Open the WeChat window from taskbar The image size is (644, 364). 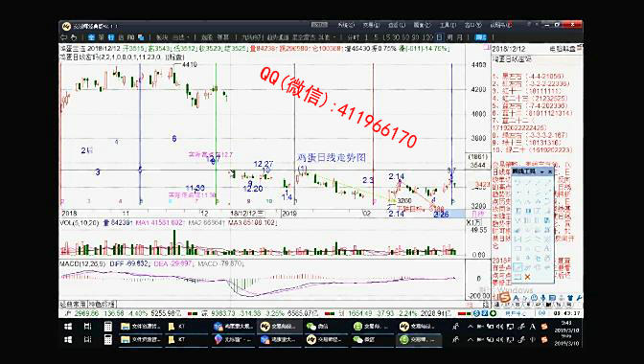point(317,327)
